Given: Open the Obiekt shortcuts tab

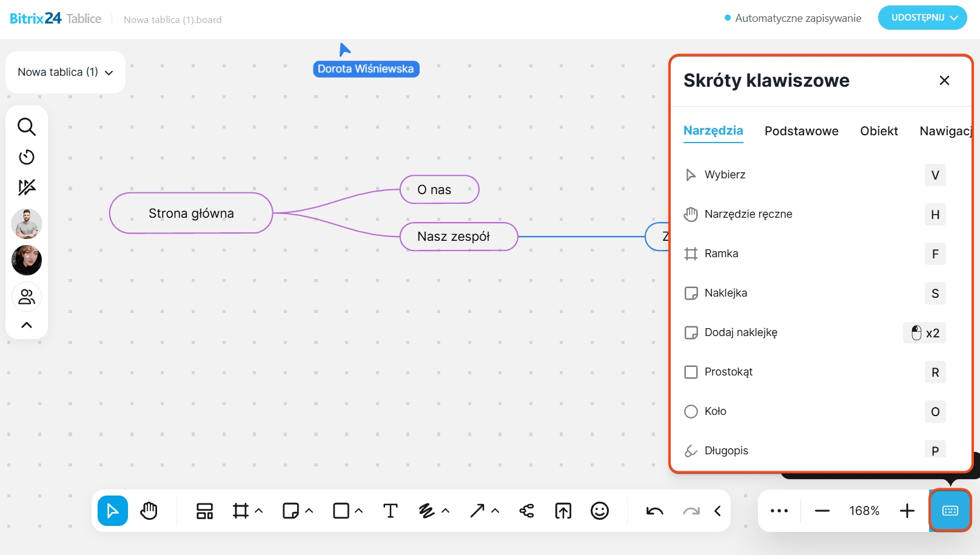Looking at the screenshot, I should (x=879, y=131).
